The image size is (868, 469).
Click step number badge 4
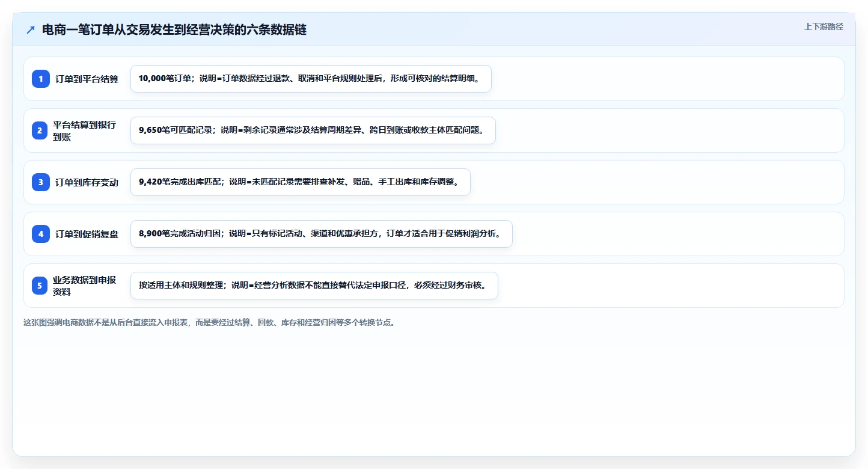[x=41, y=234]
